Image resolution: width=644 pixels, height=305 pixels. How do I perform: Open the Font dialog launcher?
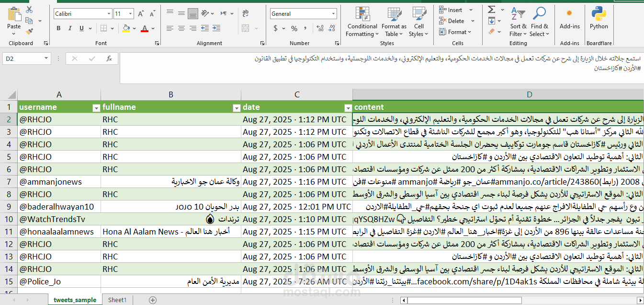(x=156, y=43)
